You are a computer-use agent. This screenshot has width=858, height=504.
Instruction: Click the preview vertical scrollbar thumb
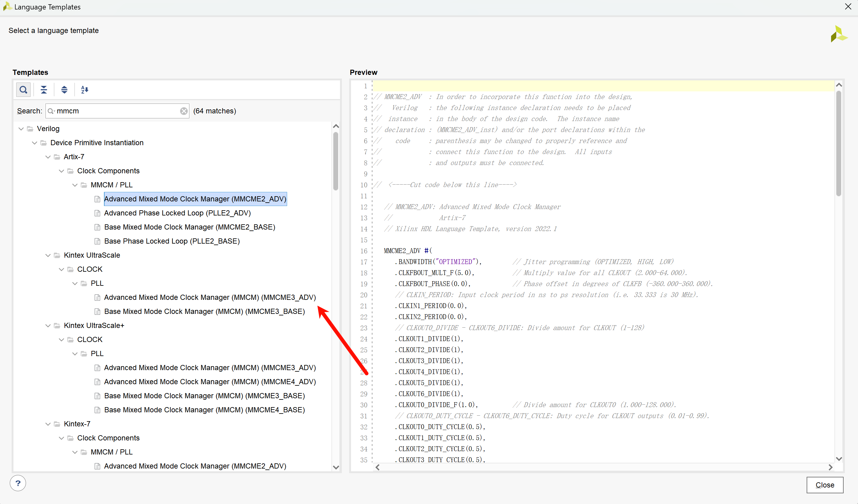click(839, 143)
